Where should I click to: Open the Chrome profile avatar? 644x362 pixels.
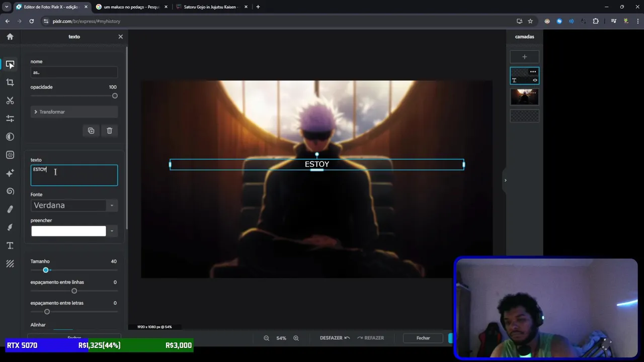pyautogui.click(x=626, y=21)
